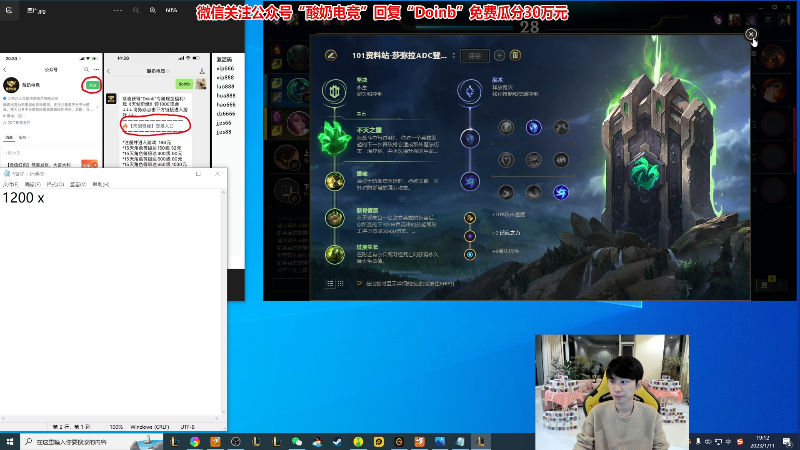Open WeChat from the taskbar
The height and width of the screenshot is (450, 800).
pos(297,442)
